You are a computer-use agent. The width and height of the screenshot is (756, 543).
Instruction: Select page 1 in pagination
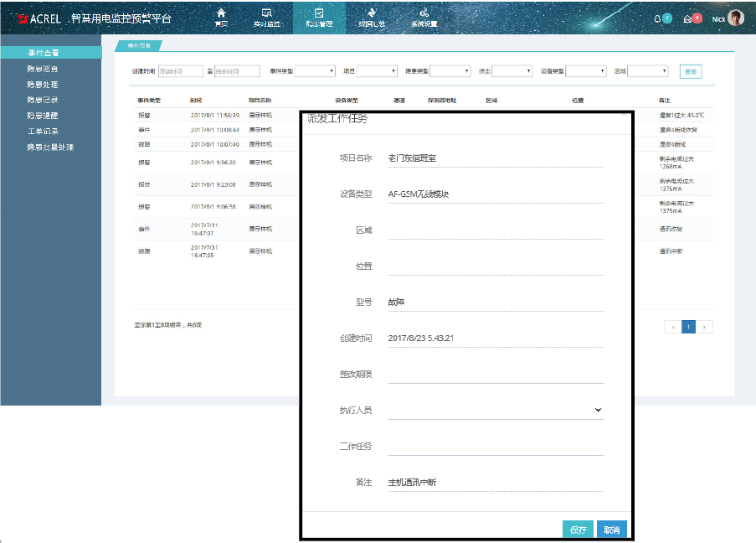click(688, 327)
